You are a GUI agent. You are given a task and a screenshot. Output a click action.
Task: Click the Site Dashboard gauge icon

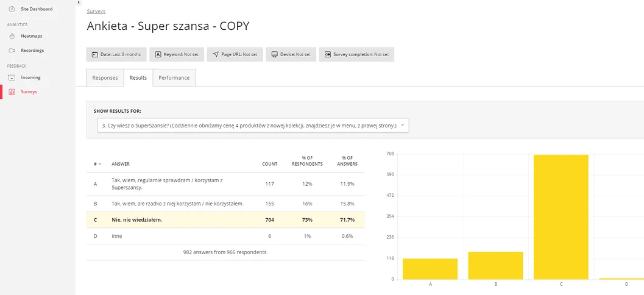(12, 9)
